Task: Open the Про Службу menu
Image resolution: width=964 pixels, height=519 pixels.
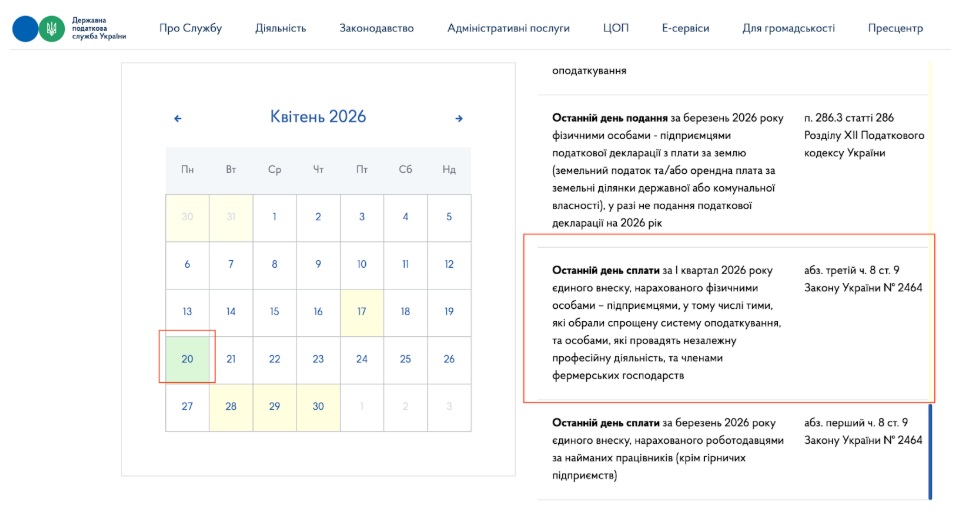Action: tap(190, 28)
